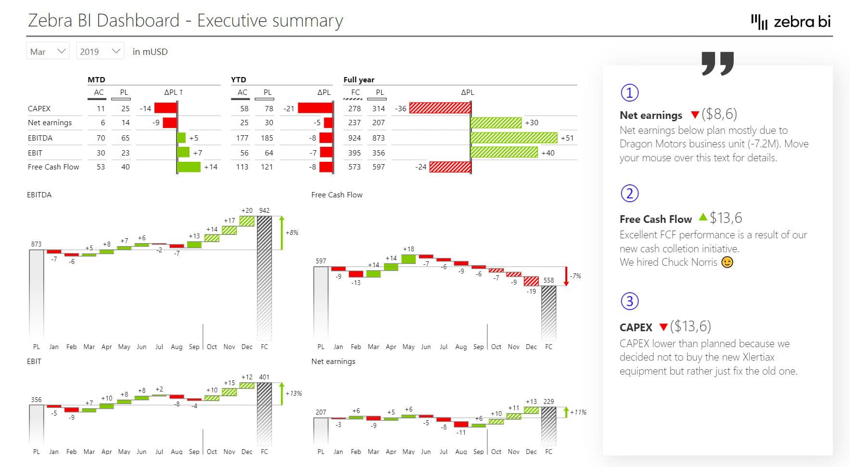Click green increase triangle beside Free Cash Flow
The width and height of the screenshot is (868, 467).
(703, 218)
